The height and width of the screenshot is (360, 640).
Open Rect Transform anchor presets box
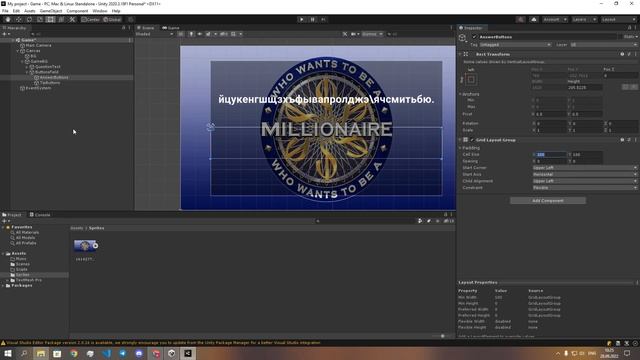coord(471,80)
